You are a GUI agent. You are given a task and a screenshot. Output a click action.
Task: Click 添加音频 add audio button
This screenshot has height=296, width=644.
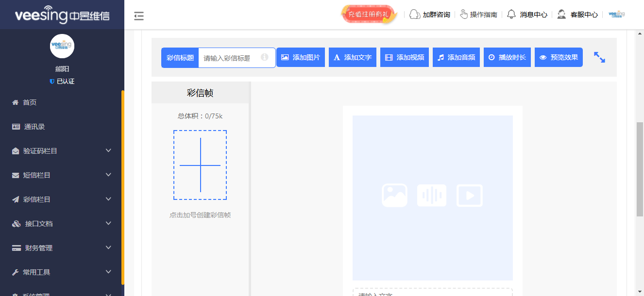click(457, 57)
